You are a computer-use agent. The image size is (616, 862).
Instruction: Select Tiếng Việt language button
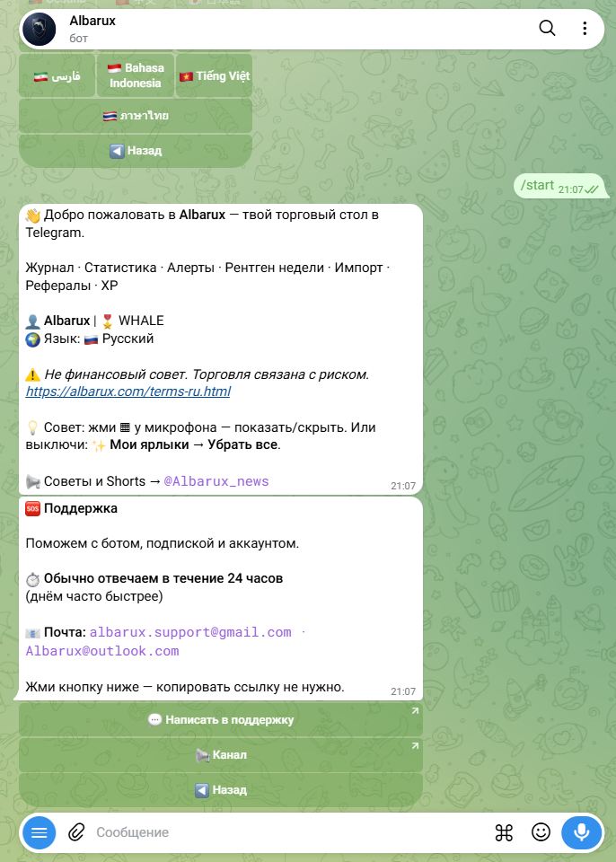[x=215, y=75]
